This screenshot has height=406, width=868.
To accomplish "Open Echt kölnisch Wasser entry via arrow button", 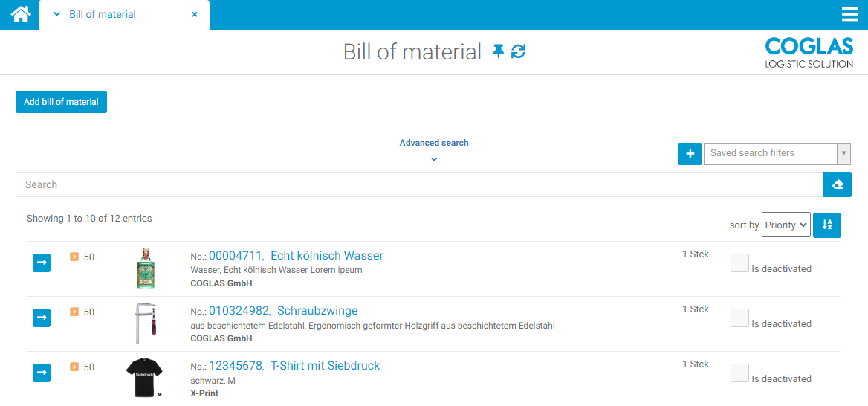I will pyautogui.click(x=42, y=262).
